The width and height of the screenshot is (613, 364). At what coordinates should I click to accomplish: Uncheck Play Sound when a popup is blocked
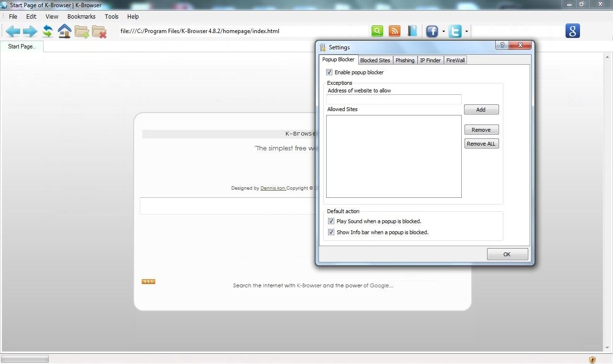331,221
